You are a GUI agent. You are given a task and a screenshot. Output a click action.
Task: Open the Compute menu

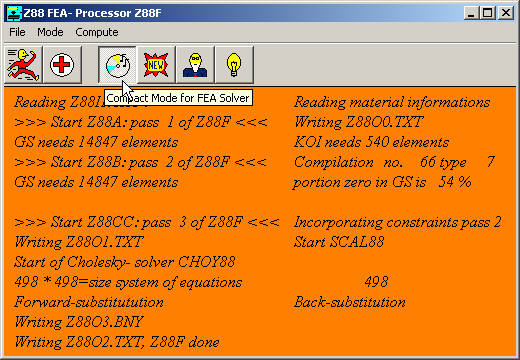click(x=97, y=32)
